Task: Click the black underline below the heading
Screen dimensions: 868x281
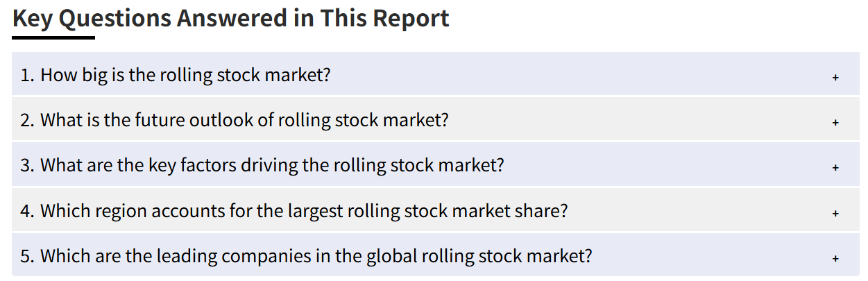Action: [53, 37]
